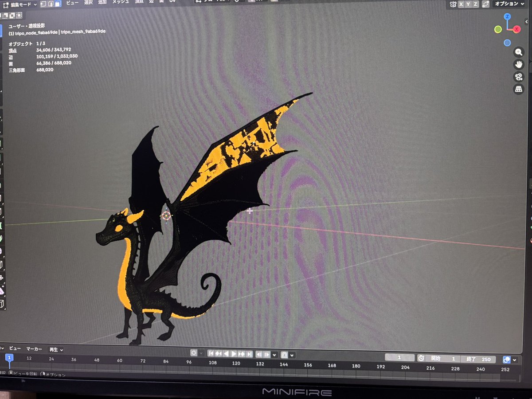This screenshot has width=532, height=399.
Task: Click the tripo_mesh_9aba69de object name text
Action: click(83, 32)
